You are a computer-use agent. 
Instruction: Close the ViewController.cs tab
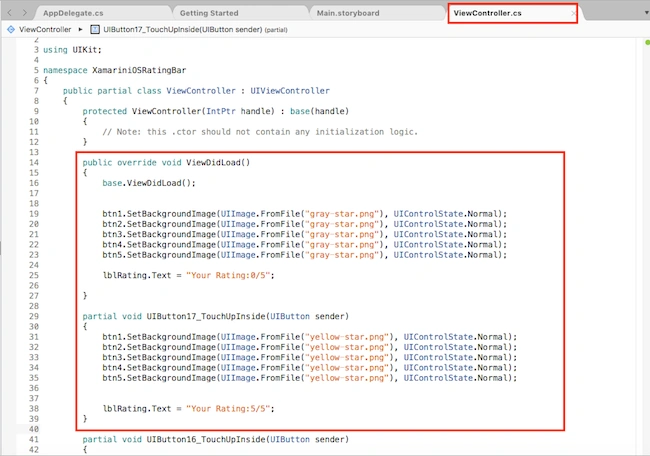pos(573,13)
